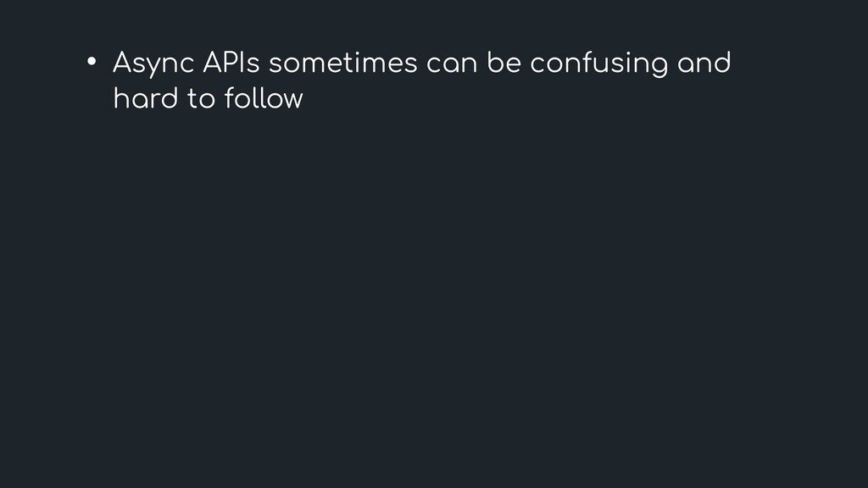Click the letter "d" ending "and"
868x488 pixels.
[x=722, y=63]
